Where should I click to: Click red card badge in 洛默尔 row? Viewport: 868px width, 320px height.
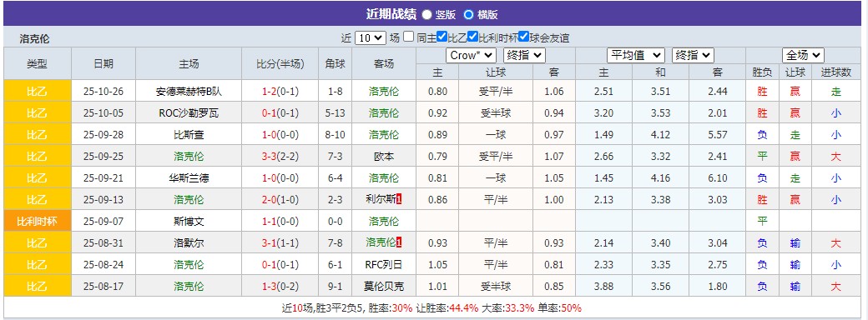coord(399,242)
